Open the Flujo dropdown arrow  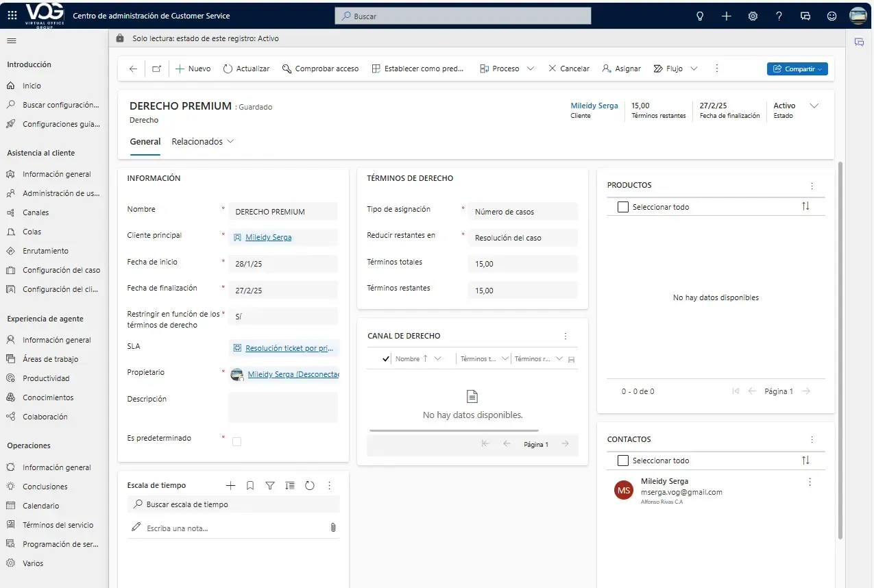tap(694, 69)
